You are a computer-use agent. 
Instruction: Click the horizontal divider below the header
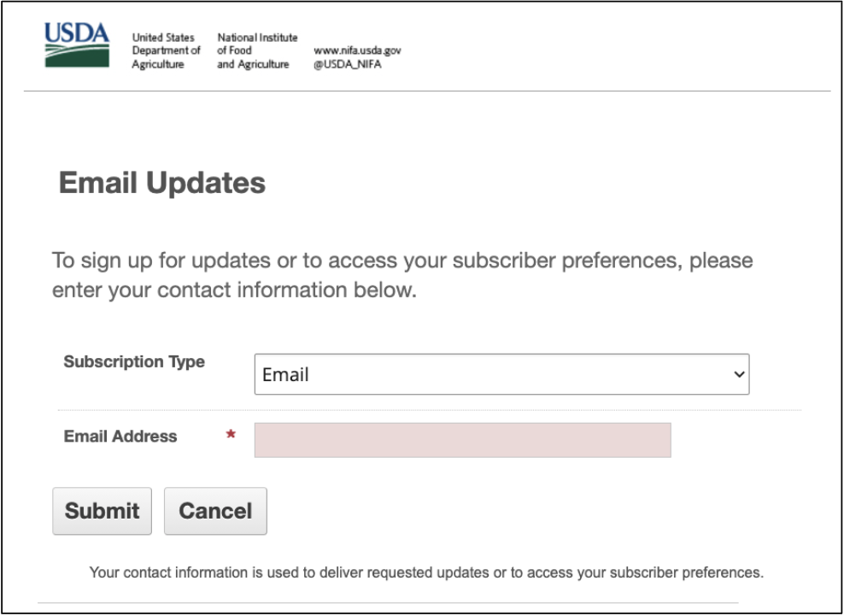point(427,91)
